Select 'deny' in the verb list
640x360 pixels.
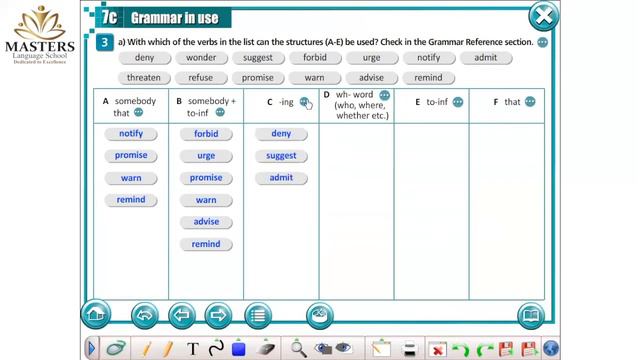coord(145,58)
